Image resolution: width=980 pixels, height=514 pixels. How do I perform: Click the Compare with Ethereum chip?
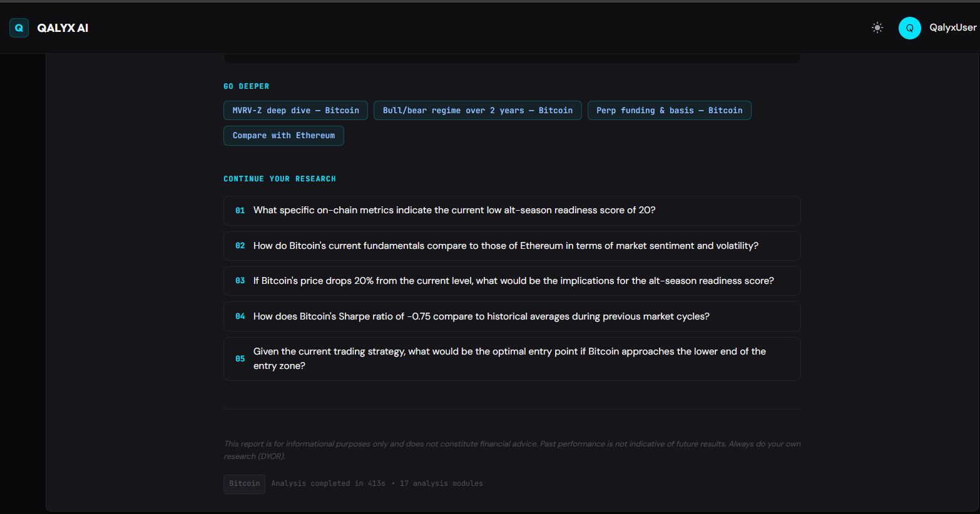pos(283,136)
